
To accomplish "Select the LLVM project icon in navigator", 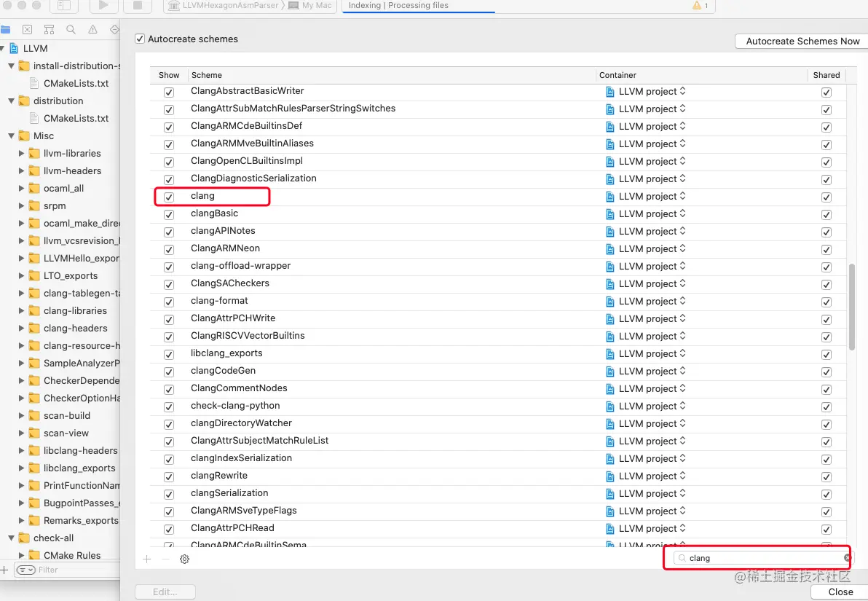I will tap(14, 48).
